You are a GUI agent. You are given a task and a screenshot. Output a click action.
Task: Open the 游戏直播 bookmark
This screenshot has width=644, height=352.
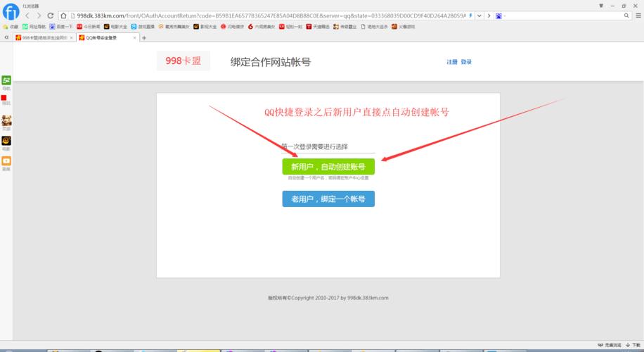143,26
